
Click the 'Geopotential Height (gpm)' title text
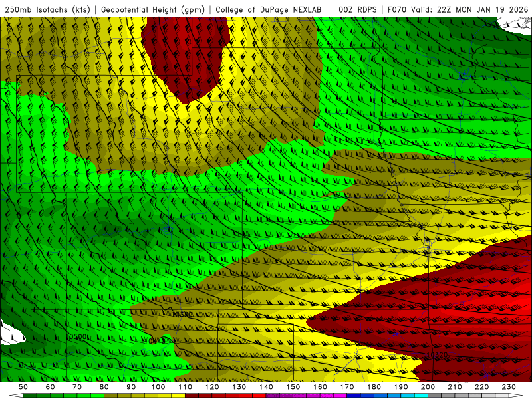click(x=153, y=9)
